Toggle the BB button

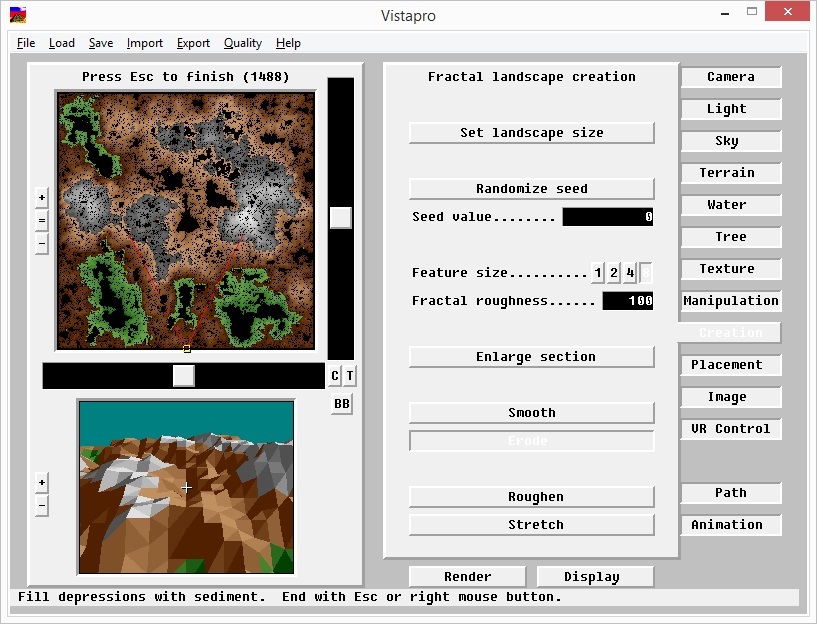click(342, 404)
